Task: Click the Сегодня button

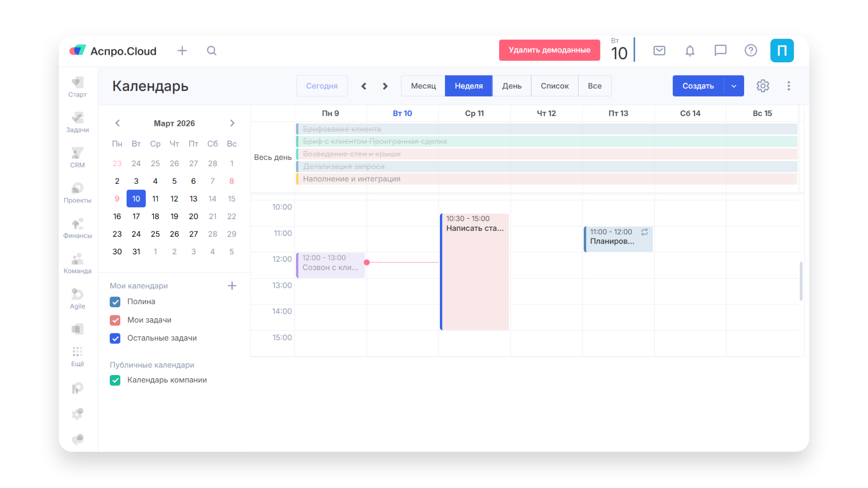Action: [x=321, y=86]
